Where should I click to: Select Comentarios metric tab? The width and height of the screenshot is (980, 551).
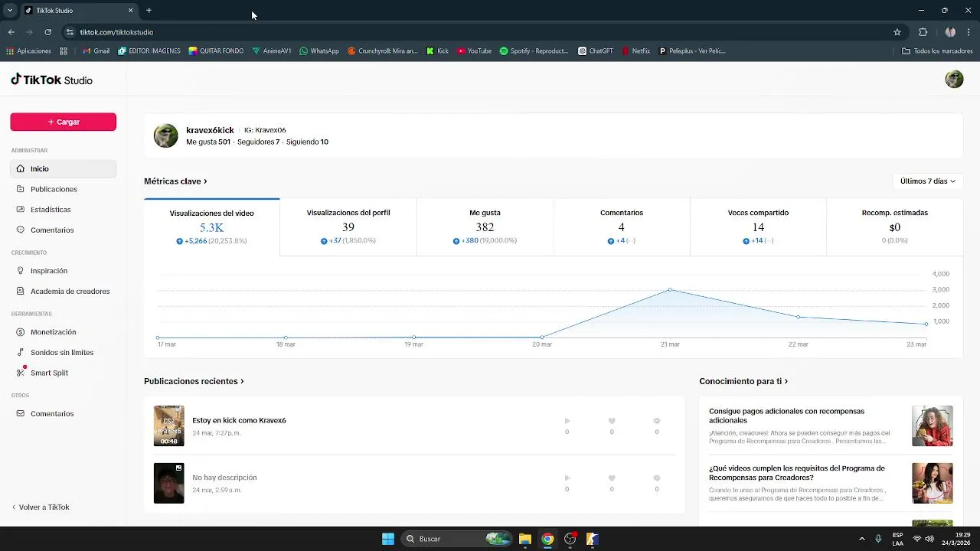[x=622, y=227]
